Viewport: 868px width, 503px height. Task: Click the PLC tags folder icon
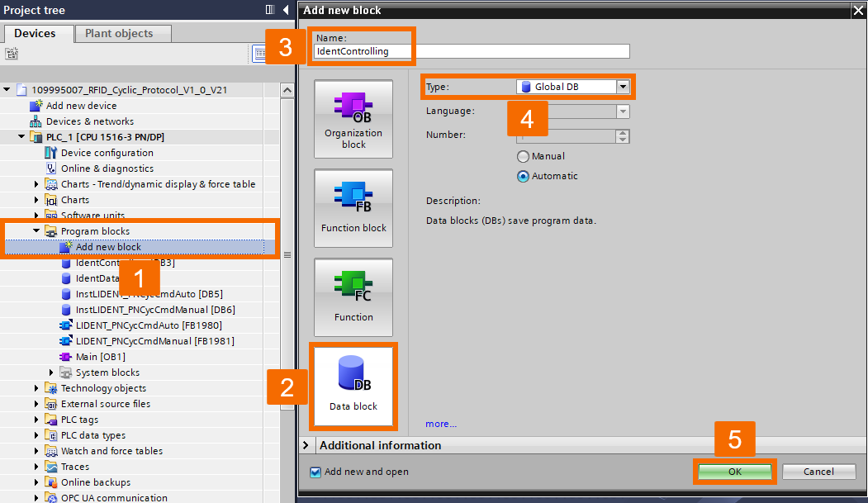click(51, 420)
